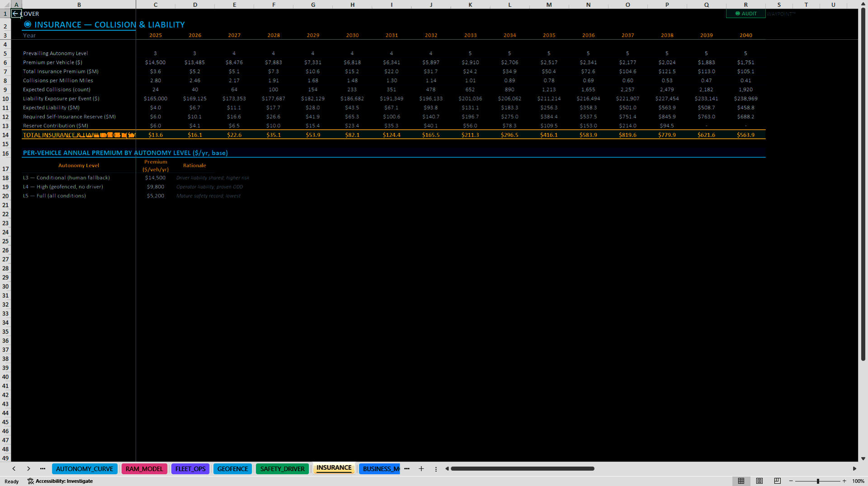Viewport: 868px width, 486px height.
Task: Click the 2040 year cell
Action: pos(746,35)
